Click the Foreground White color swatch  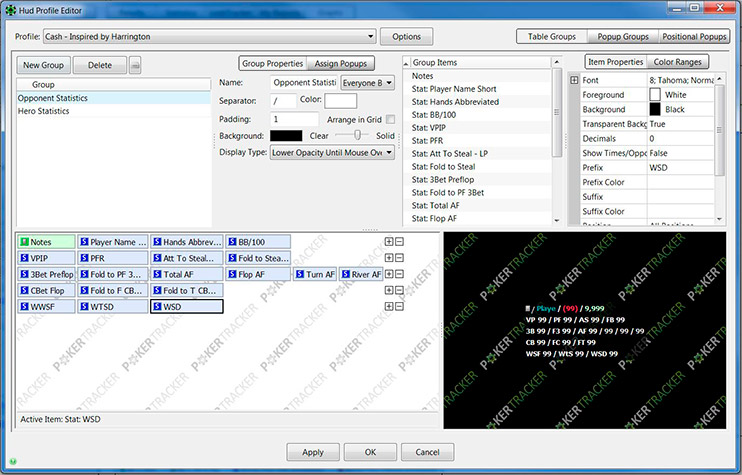coord(655,95)
